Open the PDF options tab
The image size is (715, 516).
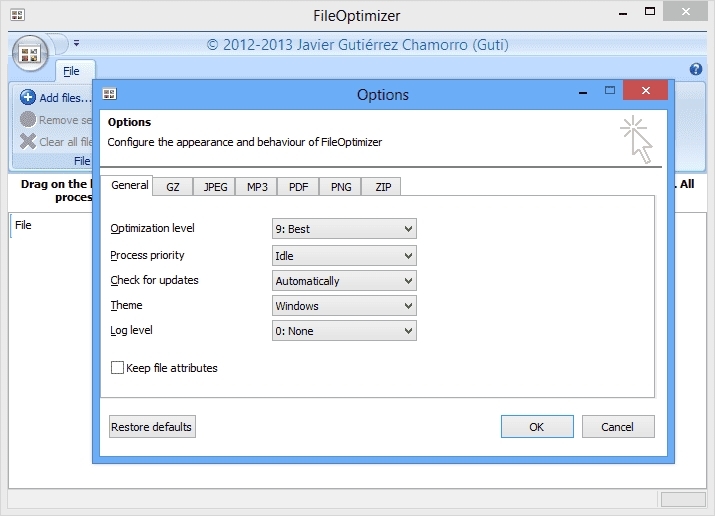click(x=298, y=187)
